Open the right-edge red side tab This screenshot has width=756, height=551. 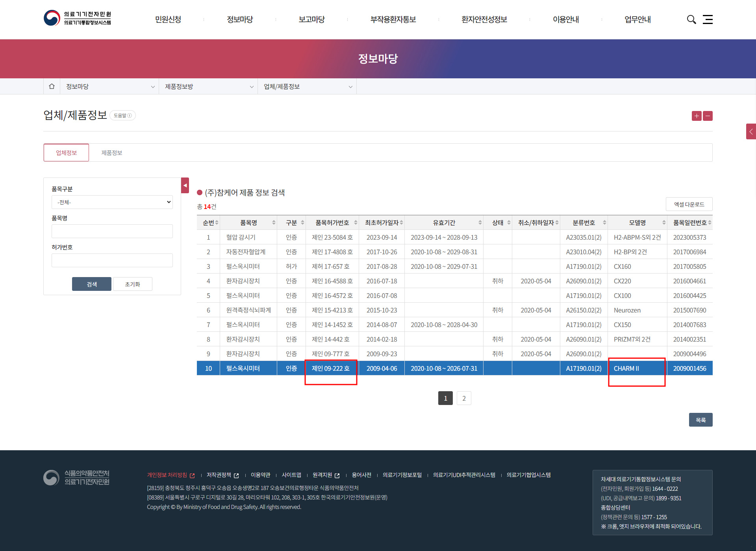(x=751, y=131)
